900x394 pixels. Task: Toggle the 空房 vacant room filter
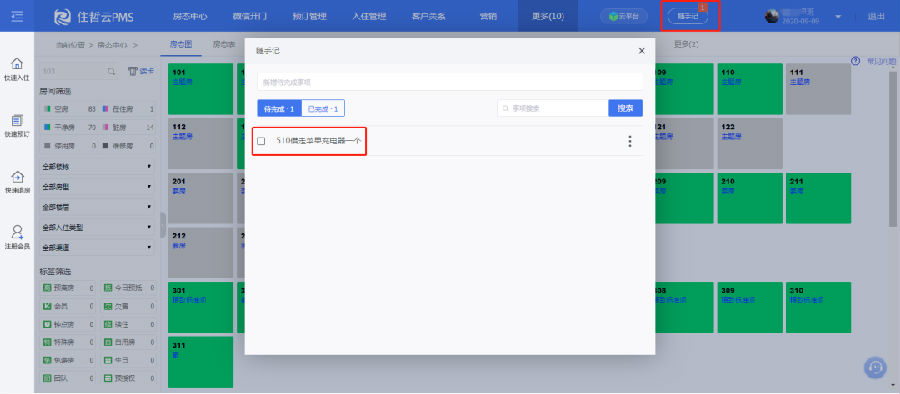click(68, 109)
